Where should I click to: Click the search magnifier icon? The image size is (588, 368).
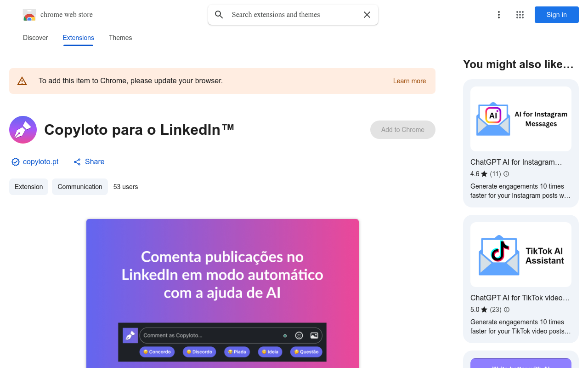219,15
